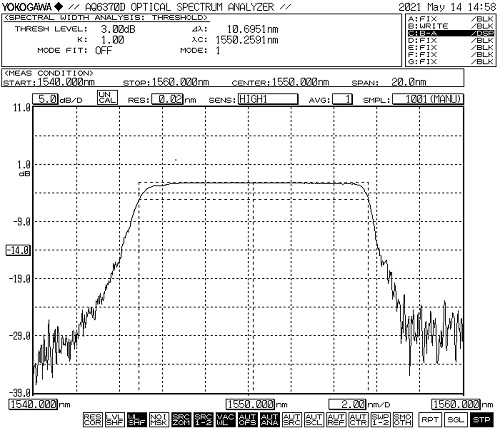Screen dimensions: 500x428
Task: Click the AUT REF icon
Action: (x=336, y=419)
